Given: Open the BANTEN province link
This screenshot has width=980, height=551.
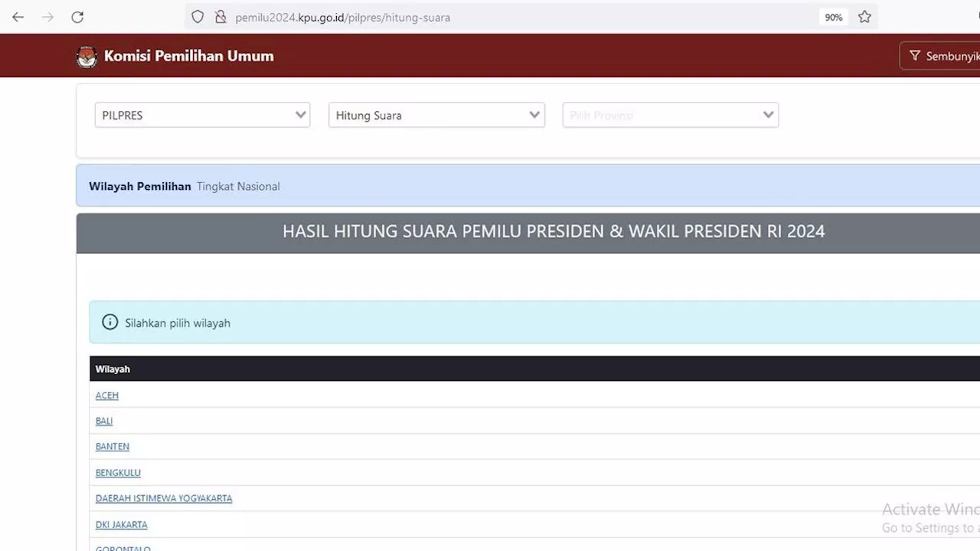Looking at the screenshot, I should [x=113, y=446].
